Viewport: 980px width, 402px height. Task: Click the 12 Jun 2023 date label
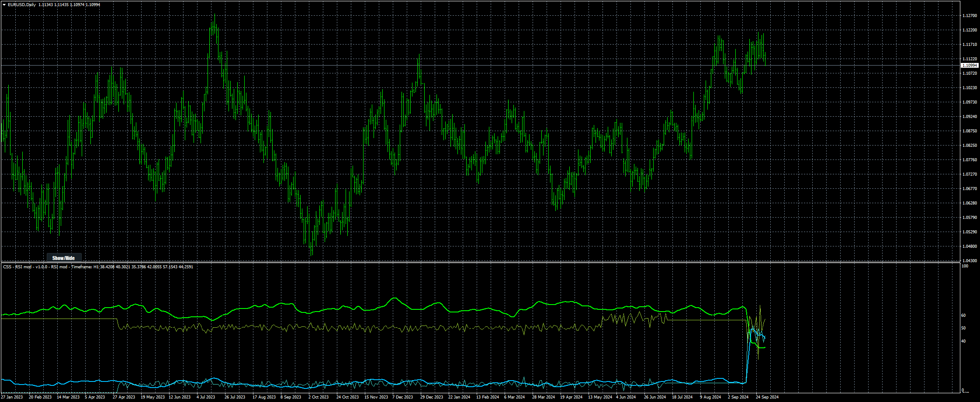point(180,397)
